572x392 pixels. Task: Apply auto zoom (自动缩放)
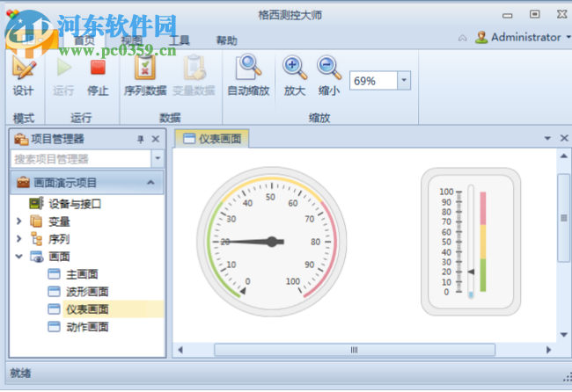pyautogui.click(x=248, y=76)
